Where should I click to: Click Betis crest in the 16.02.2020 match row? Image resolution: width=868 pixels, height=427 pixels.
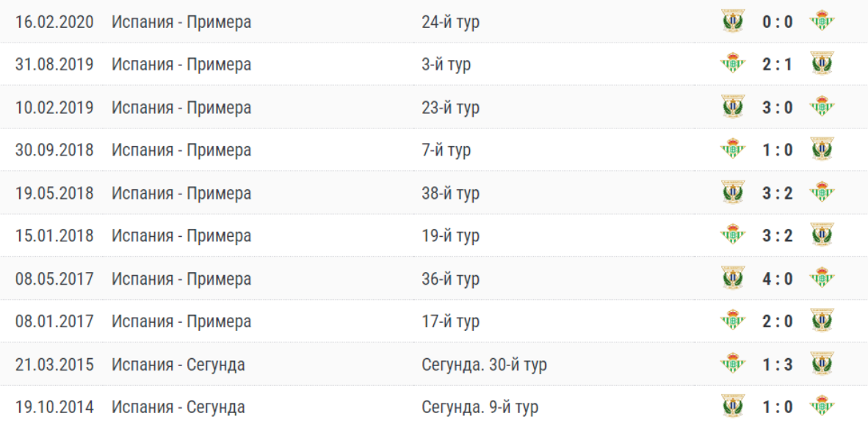[822, 21]
